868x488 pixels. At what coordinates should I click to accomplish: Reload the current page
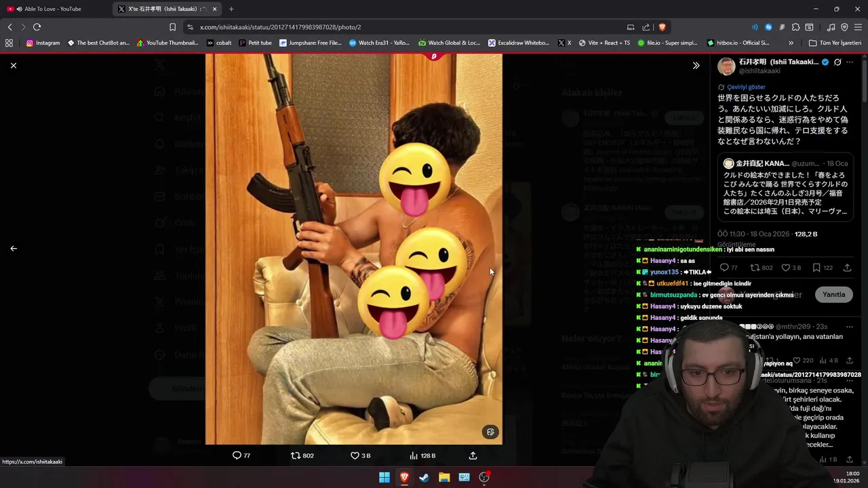[37, 27]
